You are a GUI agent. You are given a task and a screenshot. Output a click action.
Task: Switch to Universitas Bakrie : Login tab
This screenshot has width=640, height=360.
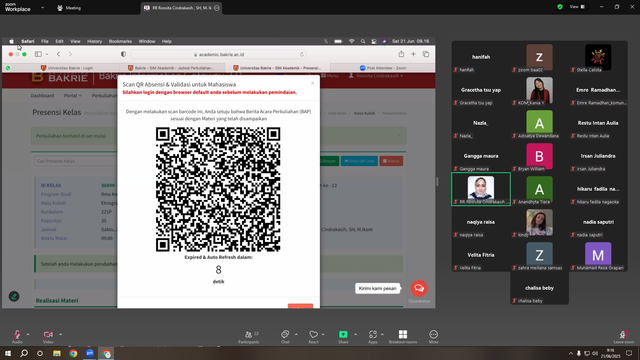[67, 68]
